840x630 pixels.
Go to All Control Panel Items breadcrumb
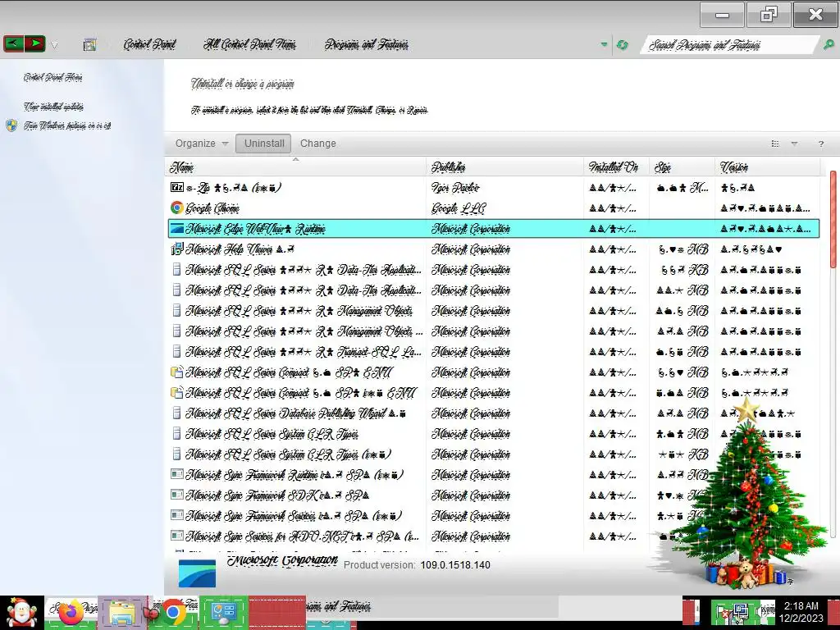(x=249, y=44)
